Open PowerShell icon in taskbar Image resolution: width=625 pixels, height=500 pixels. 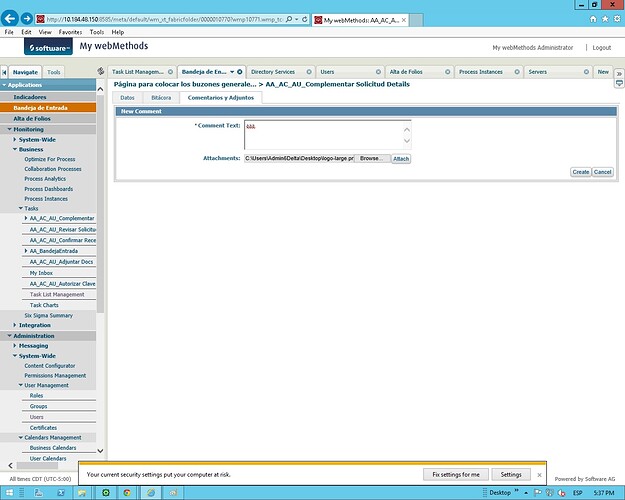(x=61, y=493)
